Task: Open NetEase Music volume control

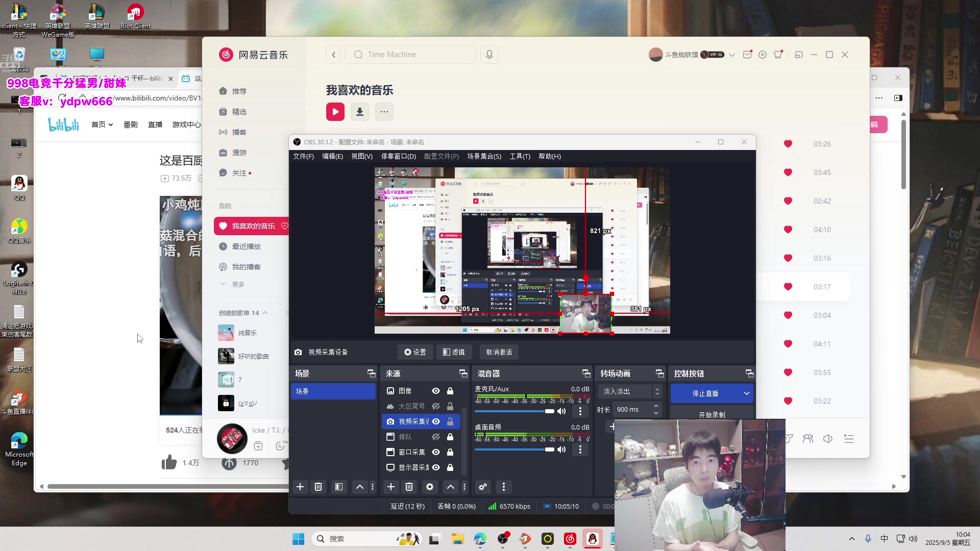Action: pyautogui.click(x=828, y=439)
